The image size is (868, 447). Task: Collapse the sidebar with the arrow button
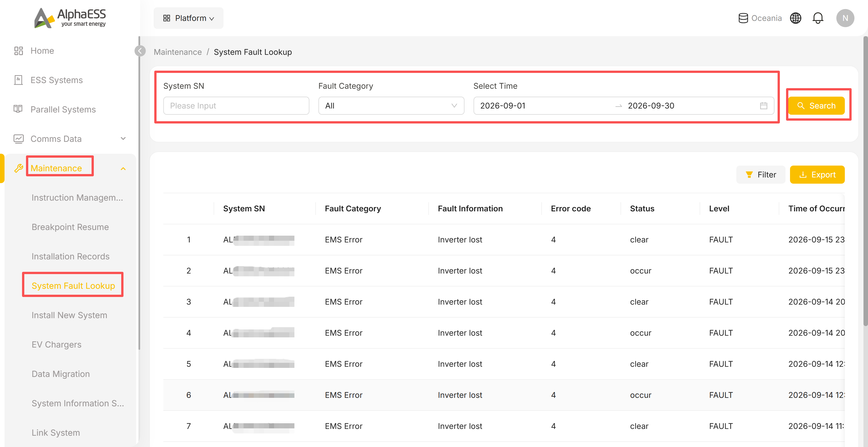[140, 51]
